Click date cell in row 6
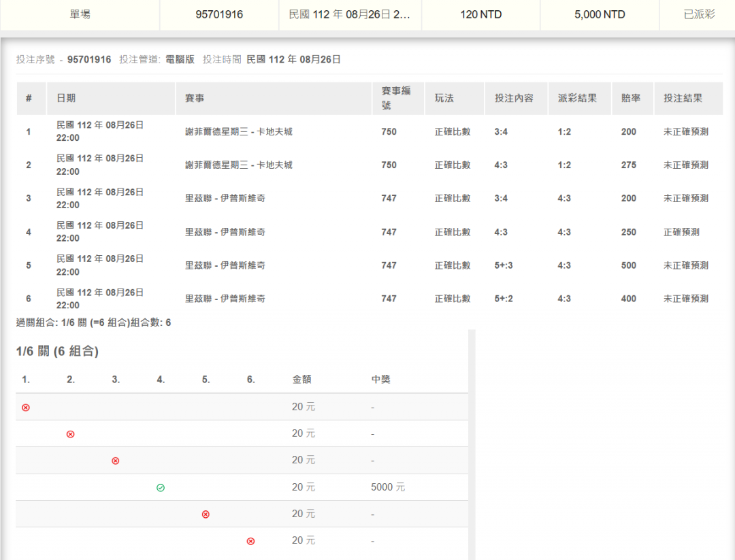Screen dimensions: 735x560 pos(100,299)
